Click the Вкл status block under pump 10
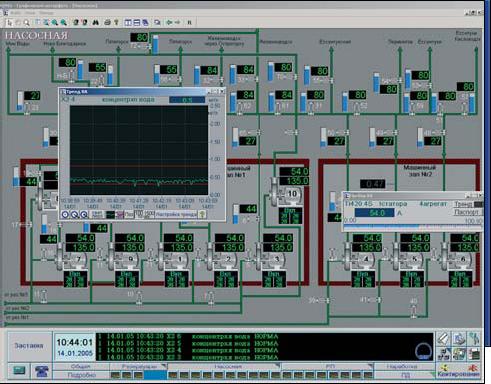Screen dimensions: 491x384 290,216
